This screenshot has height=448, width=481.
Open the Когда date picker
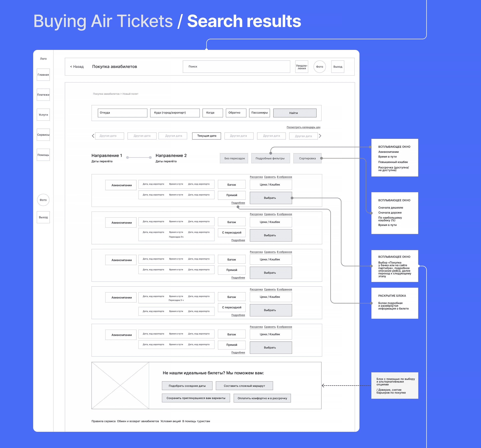point(213,113)
